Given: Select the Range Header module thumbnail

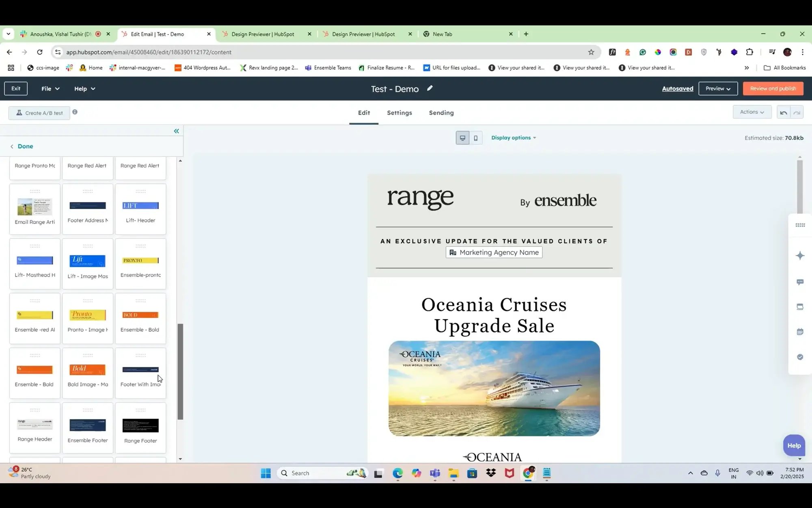Looking at the screenshot, I should [35, 428].
